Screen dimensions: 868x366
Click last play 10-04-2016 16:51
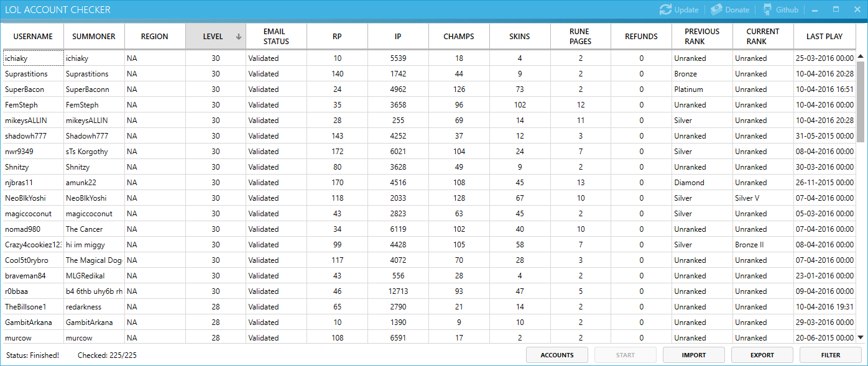pyautogui.click(x=824, y=89)
